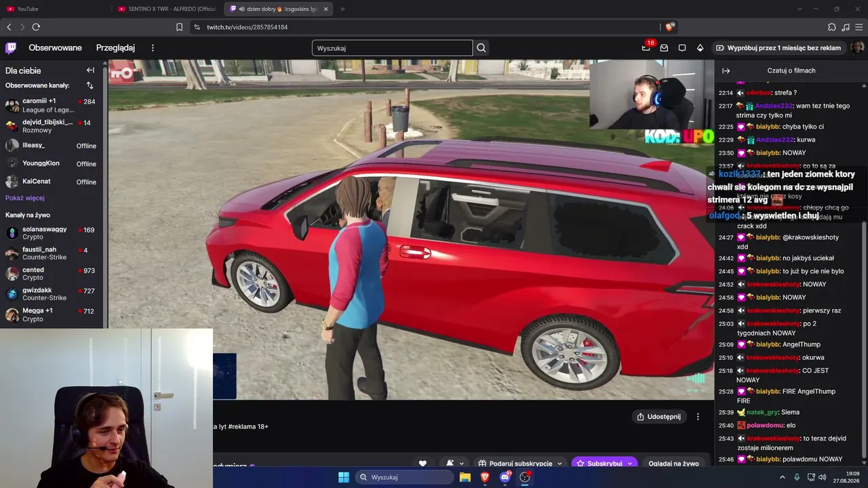
Task: Open the Obserwowane navigation item
Action: (55, 48)
